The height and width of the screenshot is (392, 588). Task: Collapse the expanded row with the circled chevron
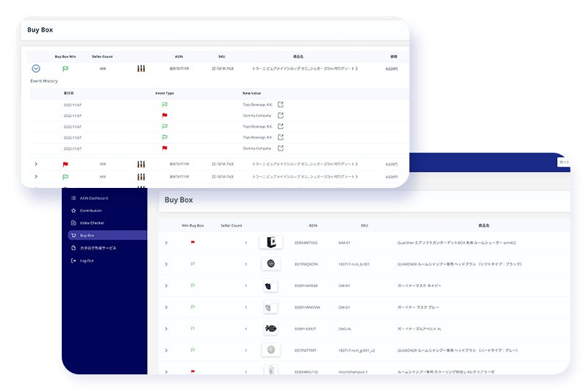36,68
